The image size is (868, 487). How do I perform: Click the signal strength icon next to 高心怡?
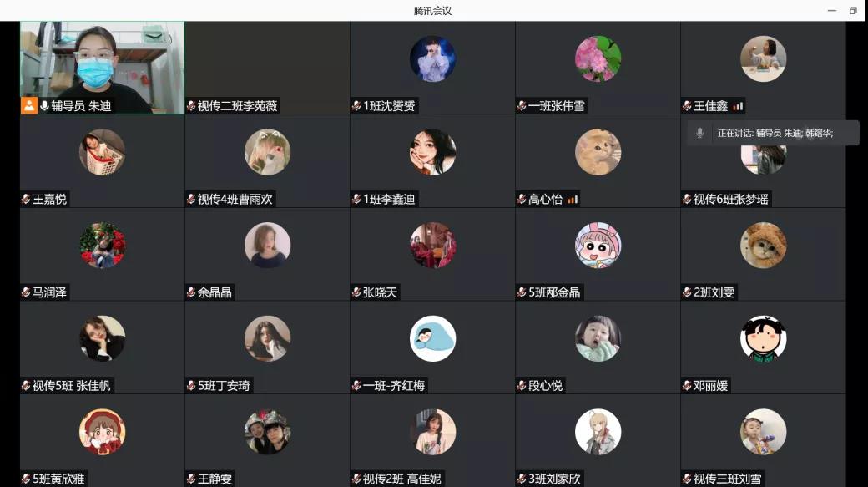573,199
